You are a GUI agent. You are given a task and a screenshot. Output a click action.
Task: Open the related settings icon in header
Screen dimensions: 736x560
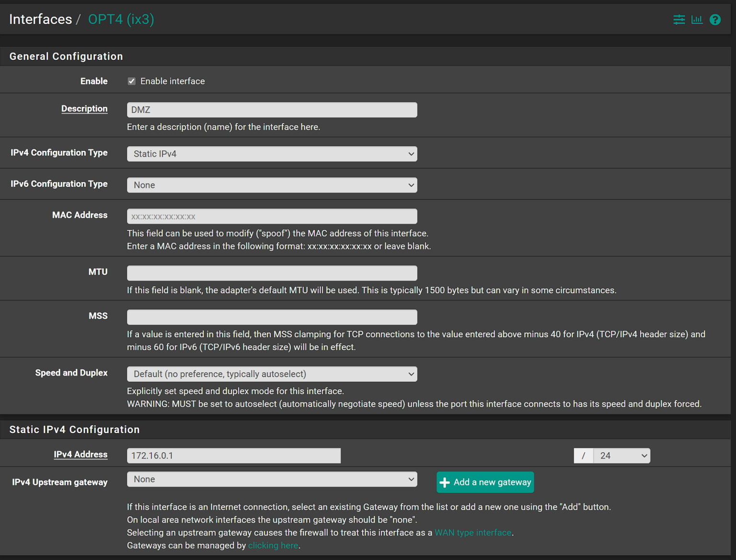(679, 20)
